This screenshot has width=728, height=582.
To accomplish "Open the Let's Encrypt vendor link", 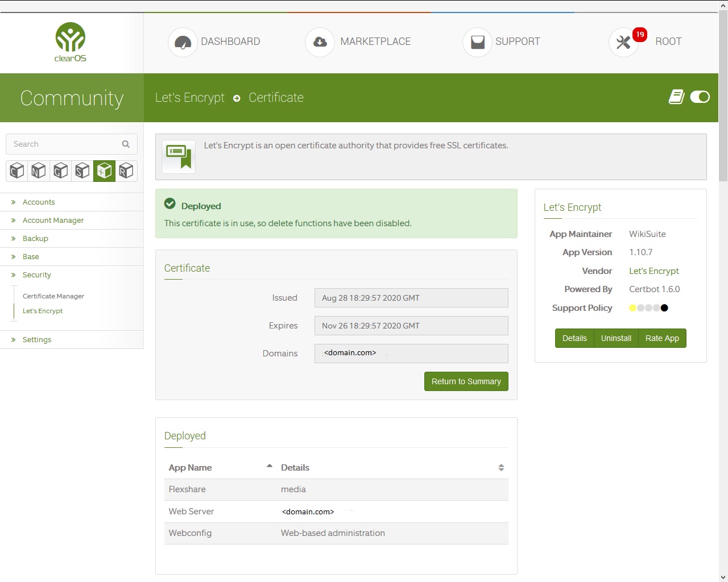I will click(654, 271).
